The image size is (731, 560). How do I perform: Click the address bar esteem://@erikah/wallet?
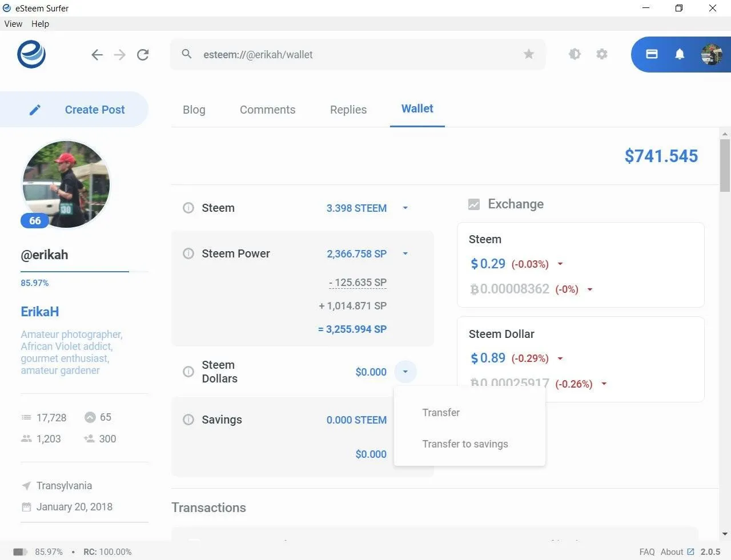click(x=357, y=55)
